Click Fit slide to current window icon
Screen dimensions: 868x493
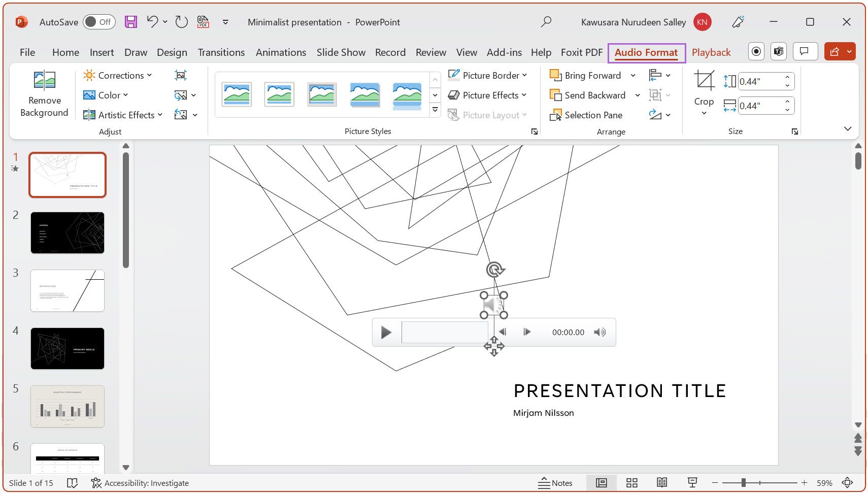847,483
